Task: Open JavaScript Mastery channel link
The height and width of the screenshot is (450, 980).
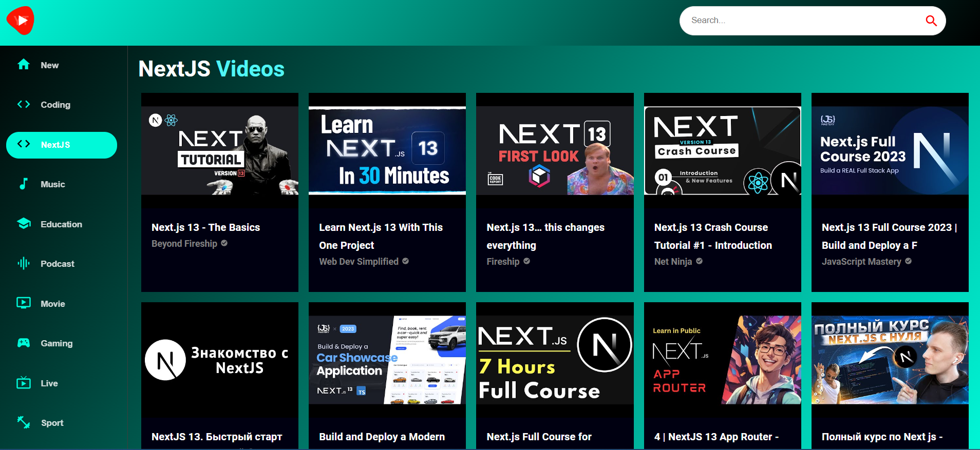Action: (x=861, y=262)
